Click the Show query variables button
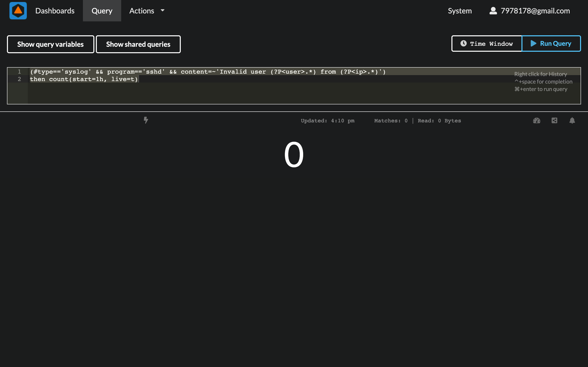 point(50,44)
